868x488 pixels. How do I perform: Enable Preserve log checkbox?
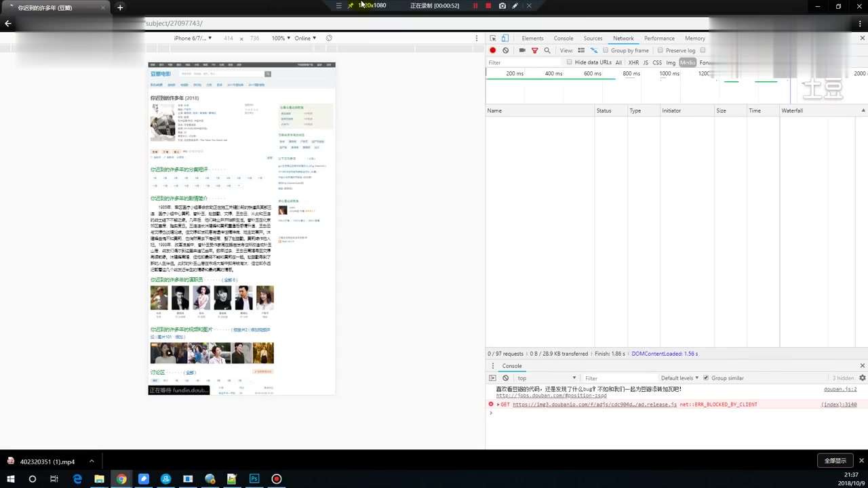click(x=660, y=50)
